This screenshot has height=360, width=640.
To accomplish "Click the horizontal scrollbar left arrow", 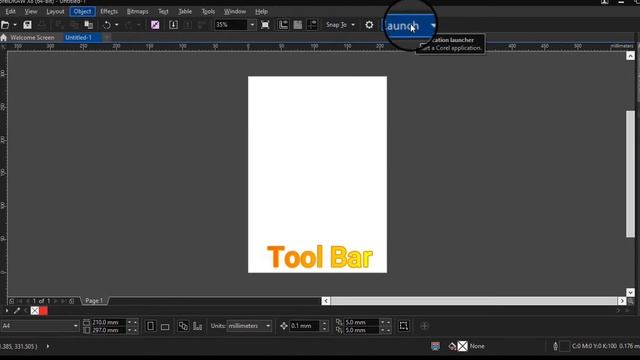I will (326, 301).
